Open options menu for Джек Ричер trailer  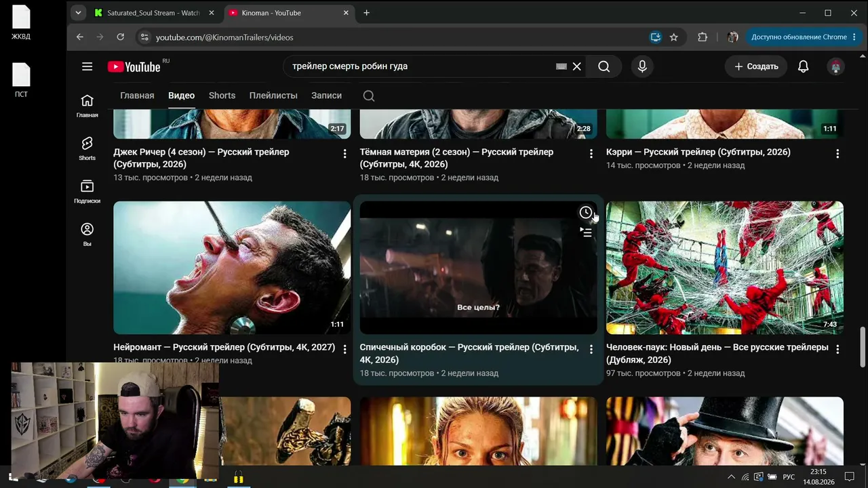pyautogui.click(x=344, y=154)
